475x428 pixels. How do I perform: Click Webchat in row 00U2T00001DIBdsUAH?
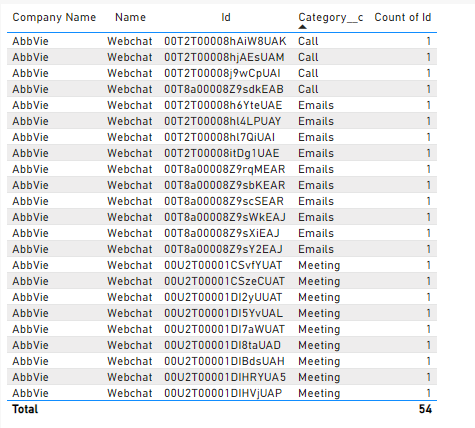click(x=130, y=361)
